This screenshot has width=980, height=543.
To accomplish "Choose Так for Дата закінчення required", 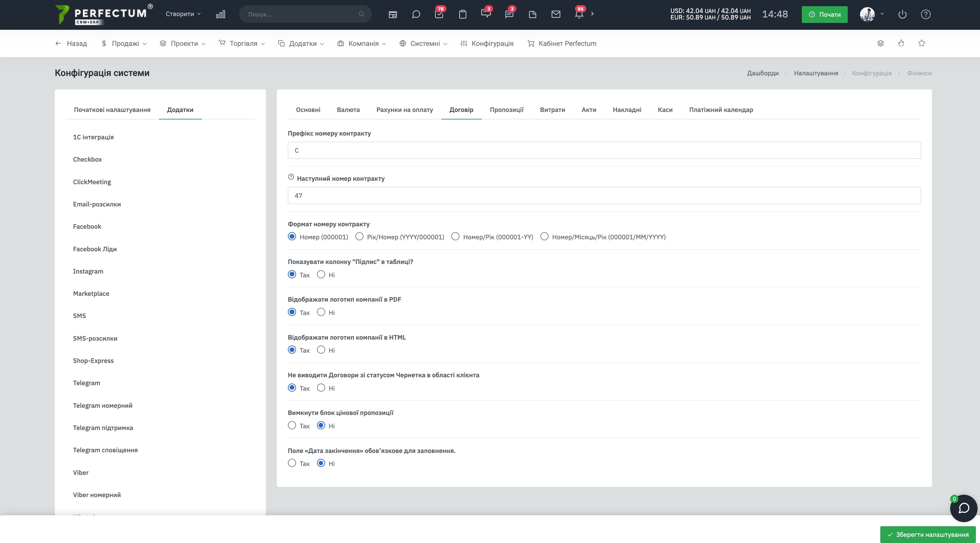I will [292, 463].
